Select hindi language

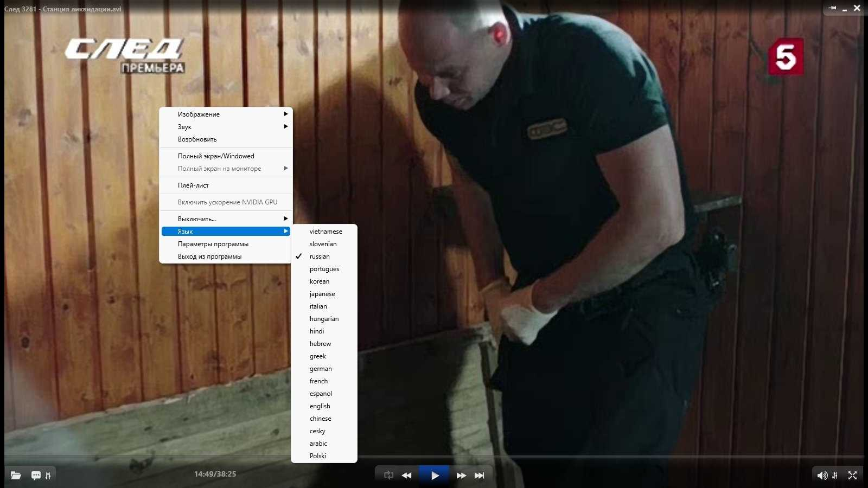click(x=324, y=331)
